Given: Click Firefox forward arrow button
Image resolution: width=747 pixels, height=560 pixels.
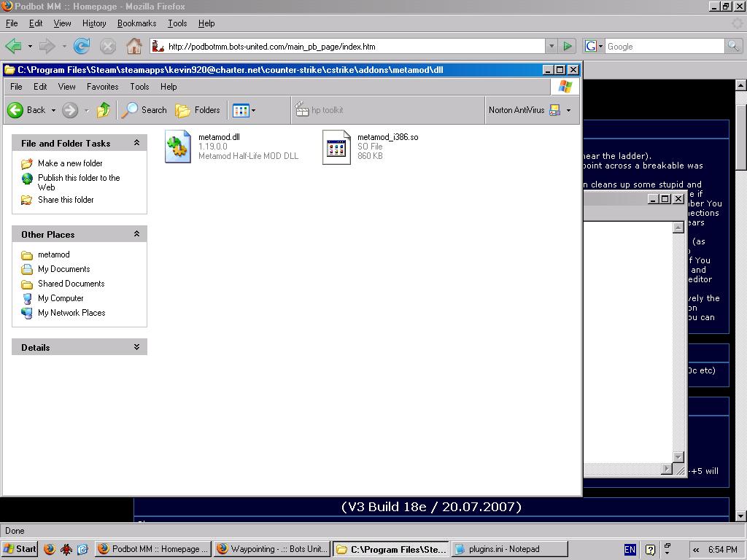Looking at the screenshot, I should 47,46.
